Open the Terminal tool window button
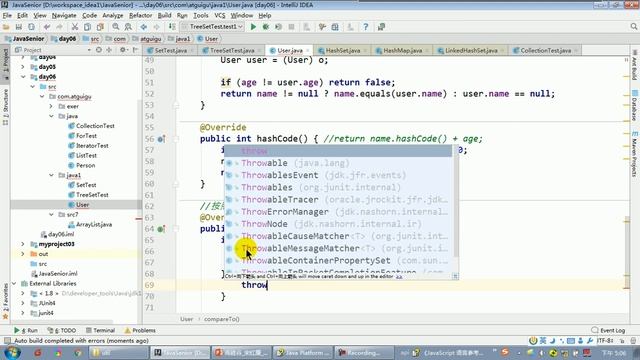Screen dimensions: 640x360 (x=100, y=330)
